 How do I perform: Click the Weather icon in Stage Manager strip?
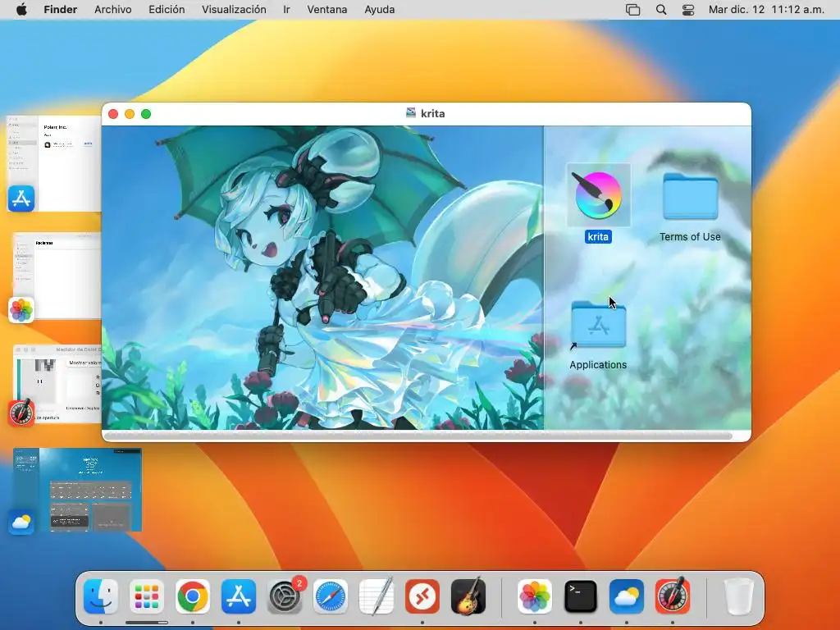coord(21,522)
